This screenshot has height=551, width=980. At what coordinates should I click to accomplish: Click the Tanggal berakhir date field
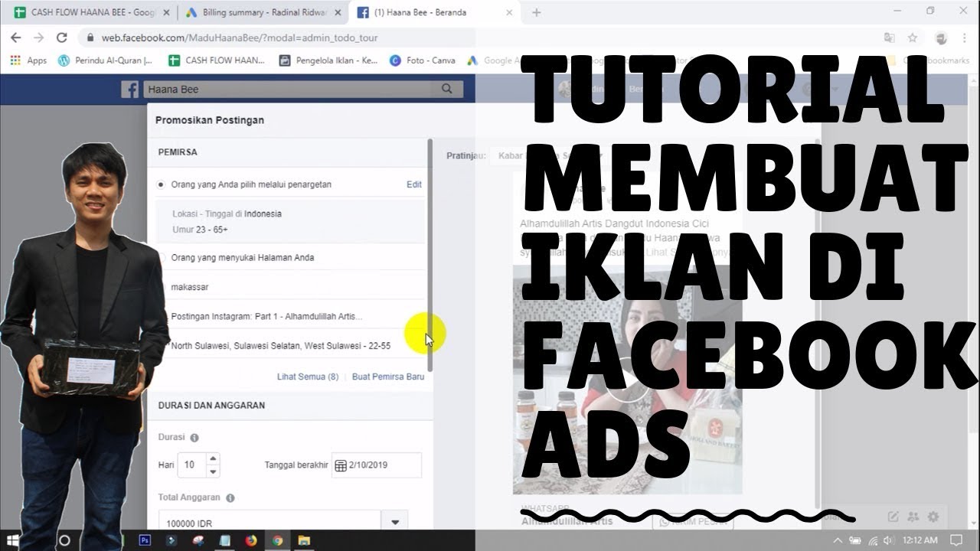pos(377,465)
